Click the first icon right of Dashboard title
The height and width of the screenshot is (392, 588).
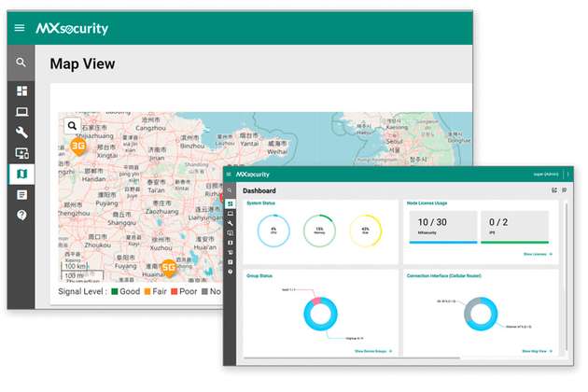point(554,190)
